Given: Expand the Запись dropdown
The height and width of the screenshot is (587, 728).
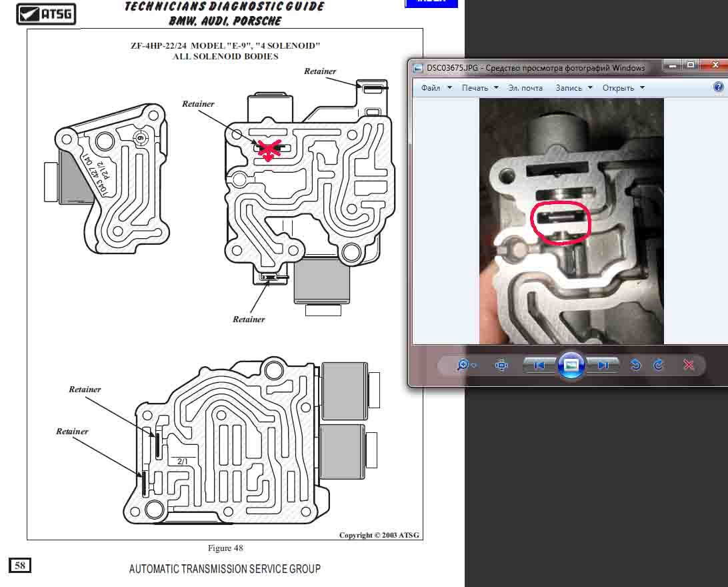Looking at the screenshot, I should click(573, 88).
